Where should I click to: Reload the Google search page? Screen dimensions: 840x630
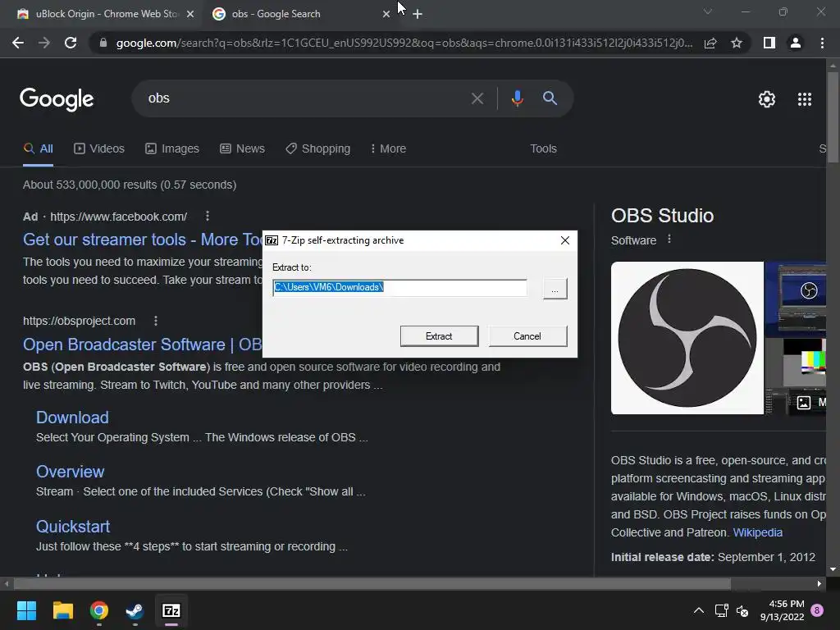pyautogui.click(x=71, y=43)
